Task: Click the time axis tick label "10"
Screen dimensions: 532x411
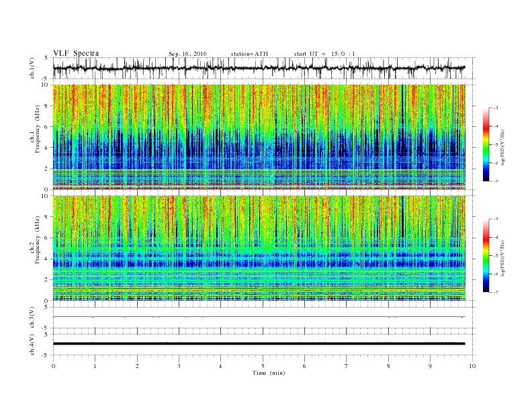Action: coord(472,366)
